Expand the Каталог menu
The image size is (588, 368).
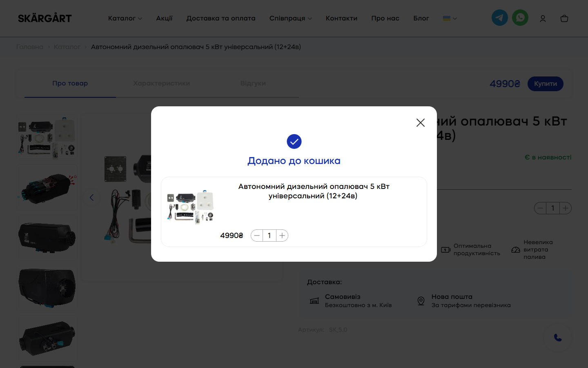pos(125,18)
